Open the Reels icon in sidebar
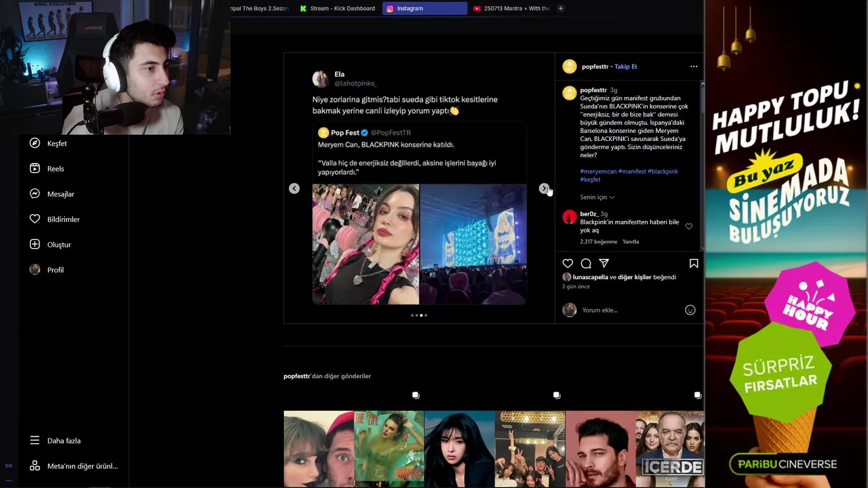 coord(35,168)
